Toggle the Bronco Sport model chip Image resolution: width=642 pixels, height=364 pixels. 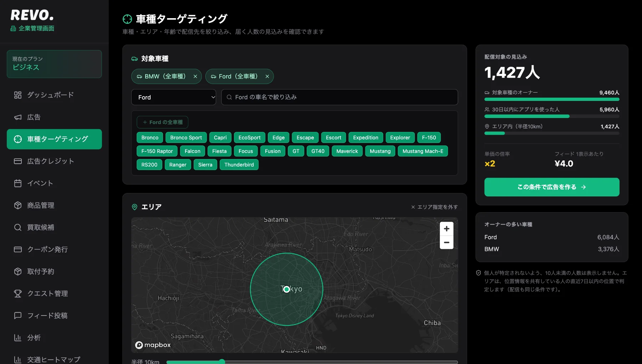[x=186, y=138]
